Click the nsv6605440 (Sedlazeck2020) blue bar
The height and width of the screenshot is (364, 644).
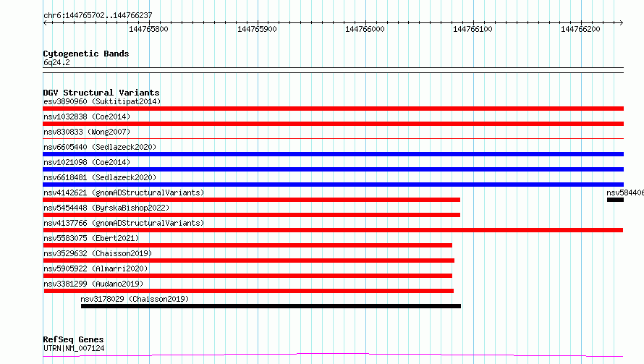point(333,154)
